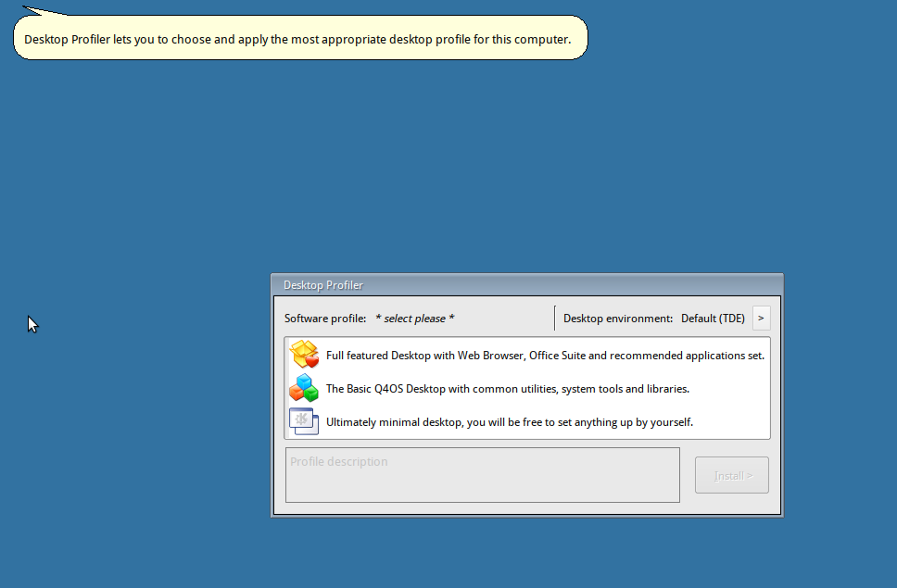Click the Install > button

click(x=732, y=475)
